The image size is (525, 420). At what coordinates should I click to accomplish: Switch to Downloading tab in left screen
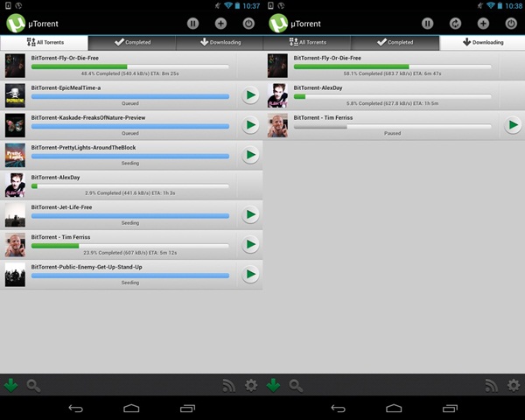coord(220,43)
